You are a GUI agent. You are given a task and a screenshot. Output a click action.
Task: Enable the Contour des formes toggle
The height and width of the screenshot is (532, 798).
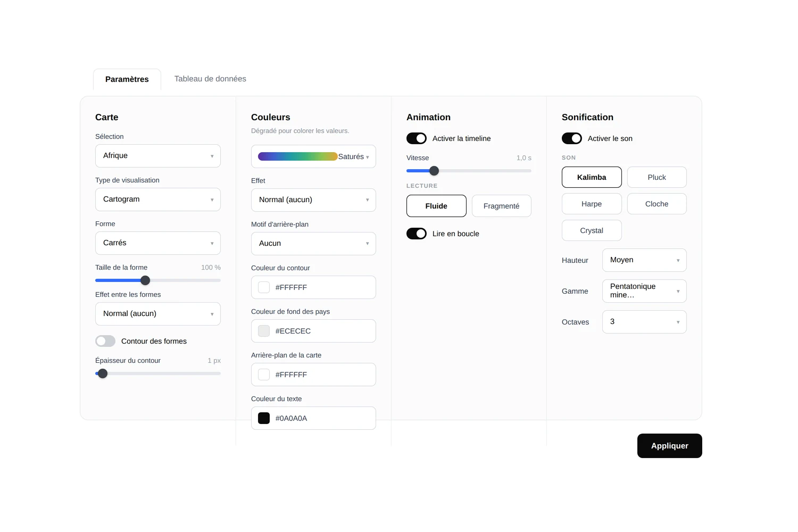(105, 341)
